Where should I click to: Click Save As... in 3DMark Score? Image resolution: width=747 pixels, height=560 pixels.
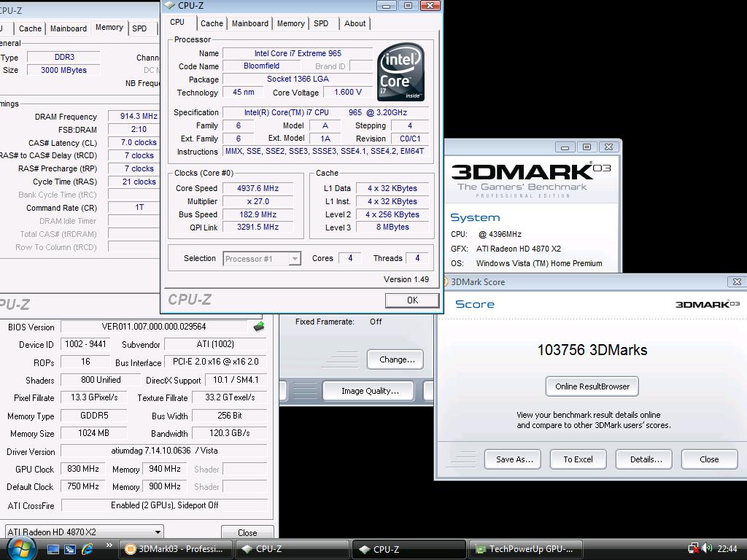(513, 459)
